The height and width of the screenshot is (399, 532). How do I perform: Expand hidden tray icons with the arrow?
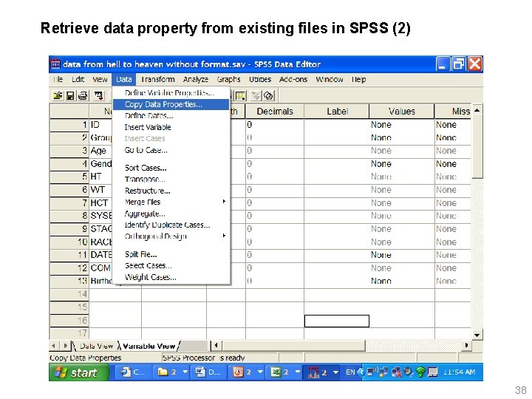point(361,372)
